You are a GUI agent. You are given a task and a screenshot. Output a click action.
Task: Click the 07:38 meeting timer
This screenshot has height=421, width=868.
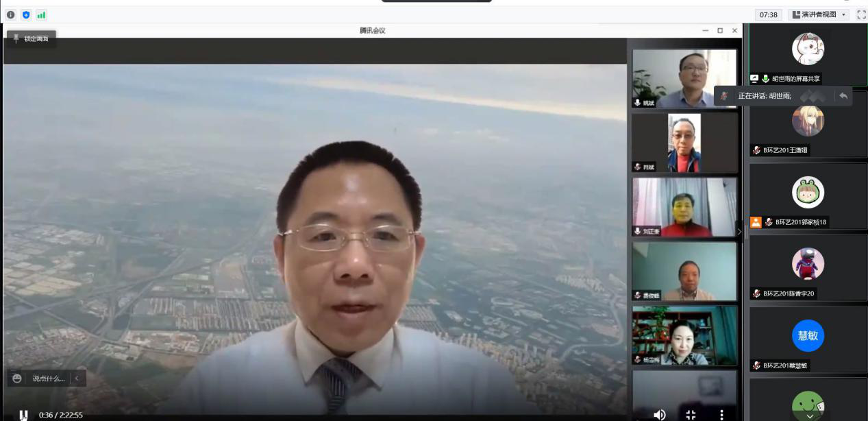click(x=769, y=14)
